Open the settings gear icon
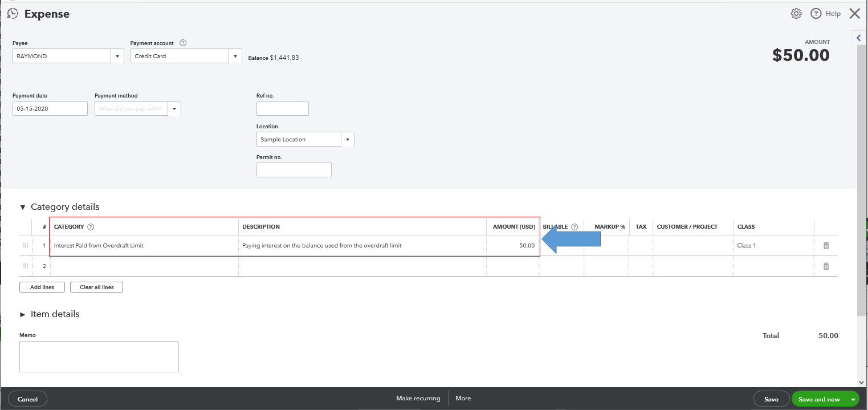 point(796,14)
